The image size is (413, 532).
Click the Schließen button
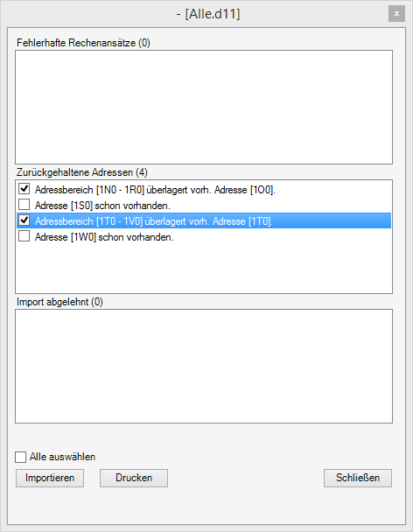tap(358, 478)
